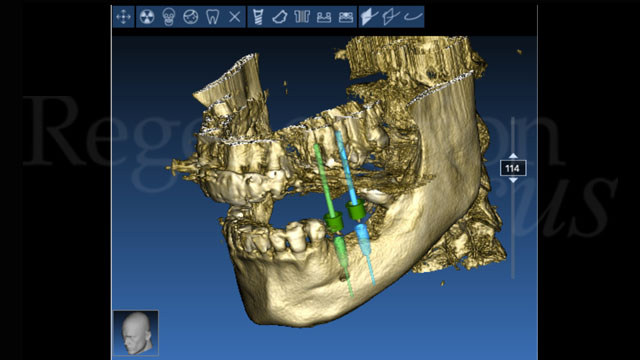This screenshot has width=640, height=360.
Task: Toggle the solid clipping plane icon
Action: [x=369, y=17]
